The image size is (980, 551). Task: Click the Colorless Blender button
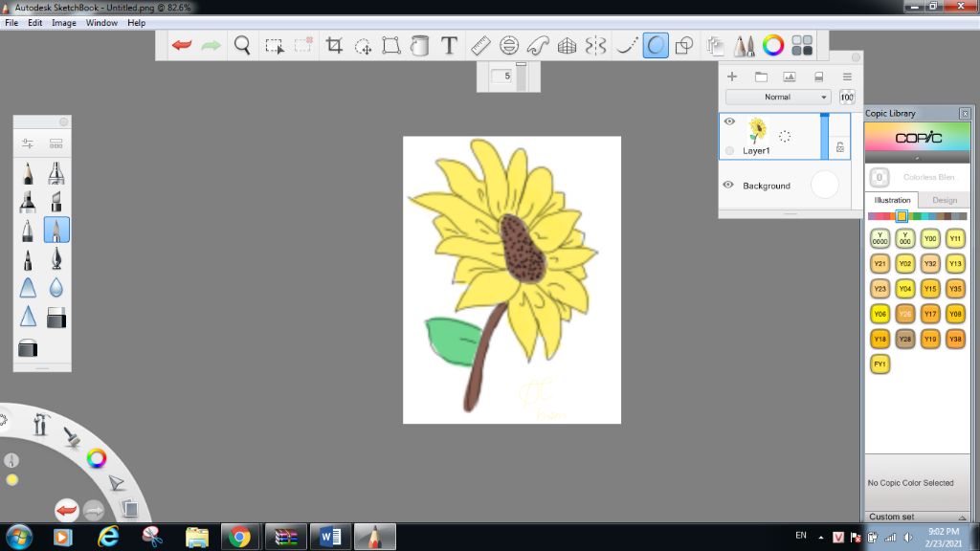click(x=880, y=177)
